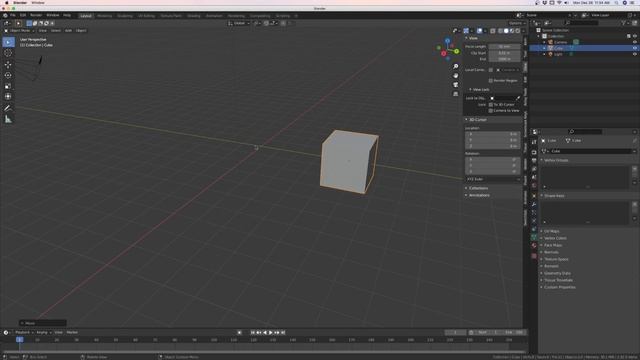Toggle X-ray mode in viewport header
This screenshot has width=640, height=360.
[493, 31]
